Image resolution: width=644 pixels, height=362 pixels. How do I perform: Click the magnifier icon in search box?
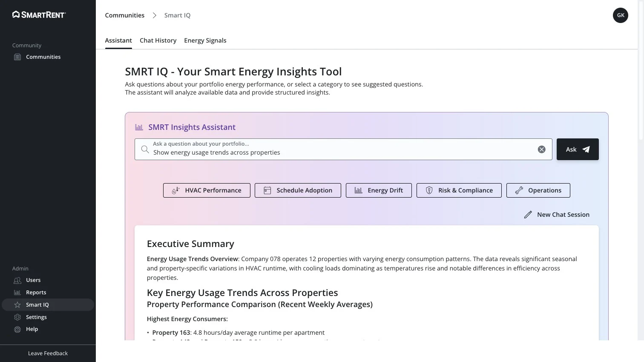coord(145,149)
